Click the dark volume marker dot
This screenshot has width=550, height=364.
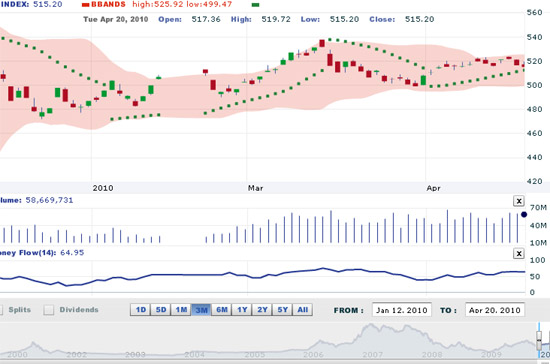tap(524, 215)
